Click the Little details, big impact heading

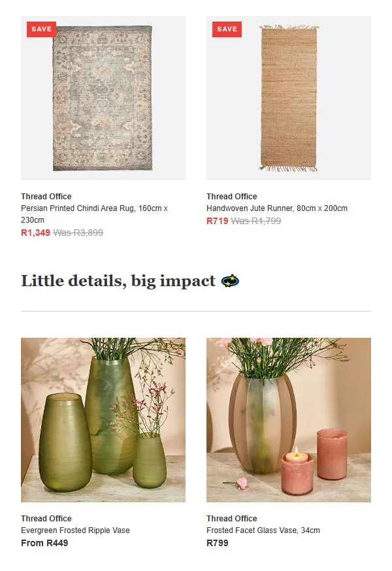click(x=118, y=281)
